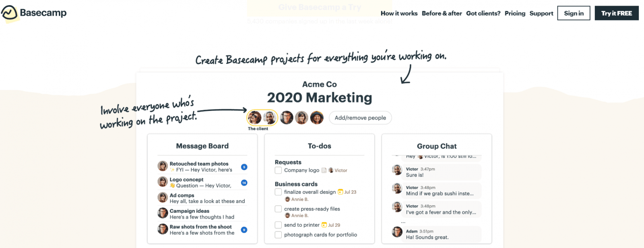Click the Try it FREE button
Viewport: 644px width, 248px height.
click(617, 13)
